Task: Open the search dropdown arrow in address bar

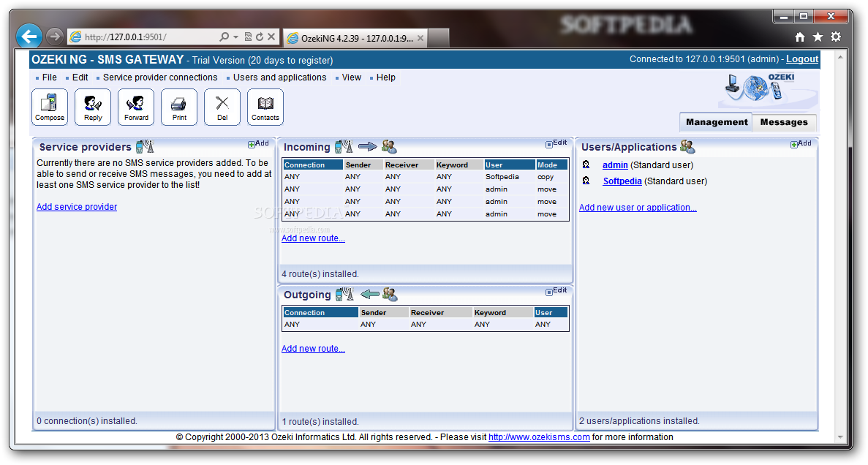Action: tap(235, 37)
